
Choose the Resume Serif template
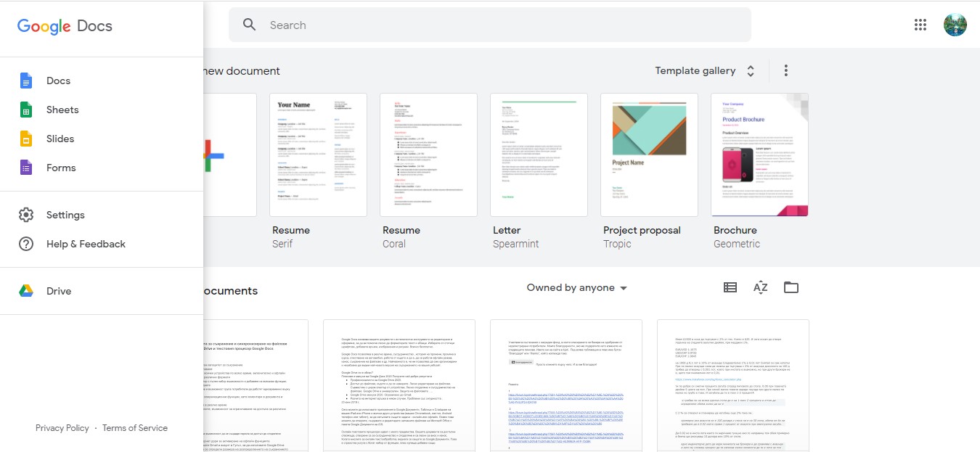click(x=318, y=155)
